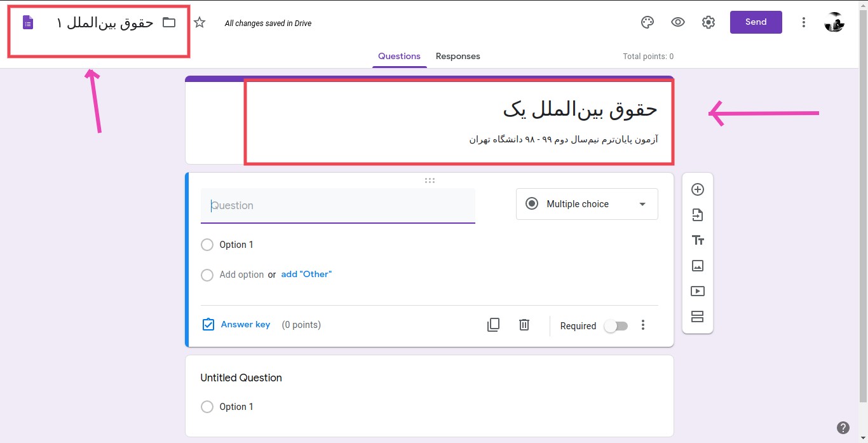Switch to the Questions tab
This screenshot has height=443, width=868.
click(399, 56)
